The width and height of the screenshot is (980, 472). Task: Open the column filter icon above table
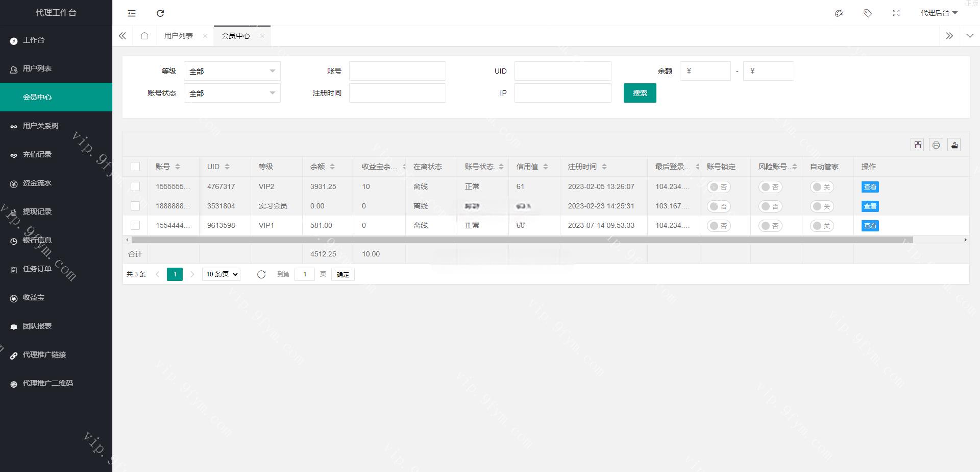tap(918, 145)
